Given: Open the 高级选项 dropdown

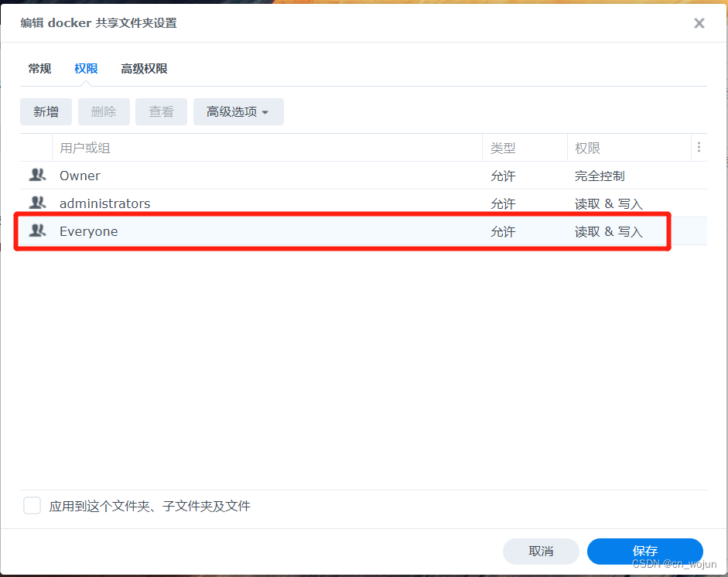Looking at the screenshot, I should click(x=238, y=111).
